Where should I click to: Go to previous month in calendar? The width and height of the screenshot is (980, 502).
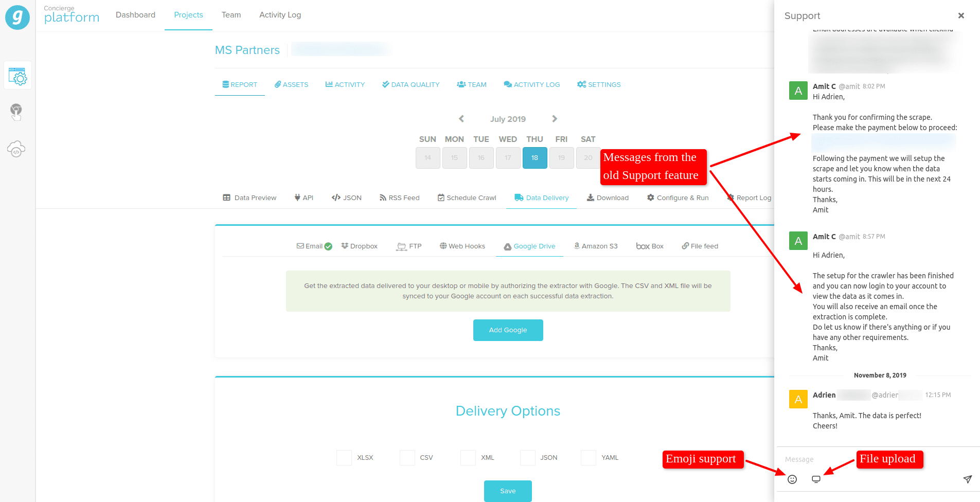point(461,119)
